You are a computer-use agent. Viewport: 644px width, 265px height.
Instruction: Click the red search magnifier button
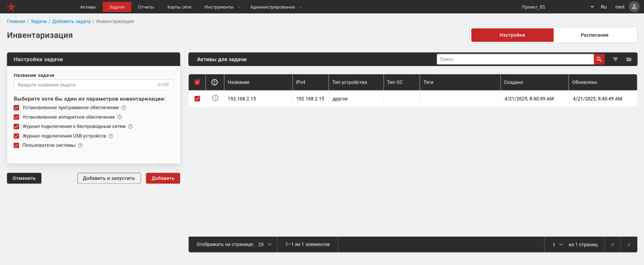(x=599, y=59)
